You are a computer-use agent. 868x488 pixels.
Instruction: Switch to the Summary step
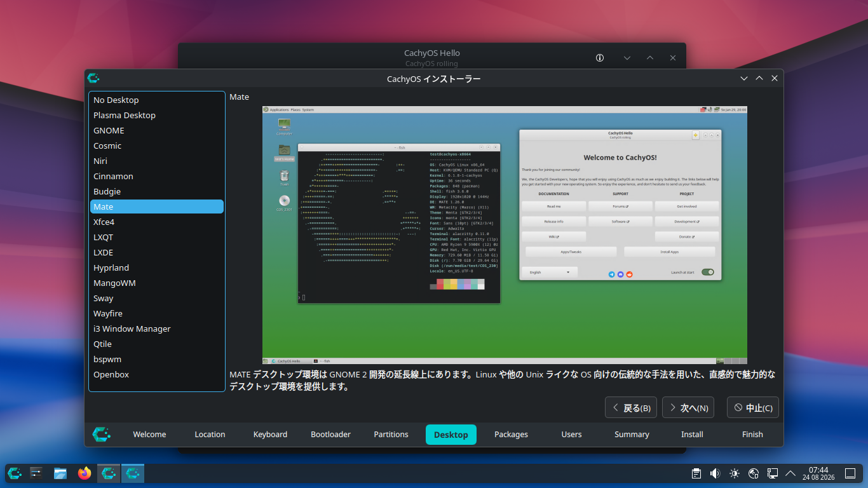(x=632, y=435)
